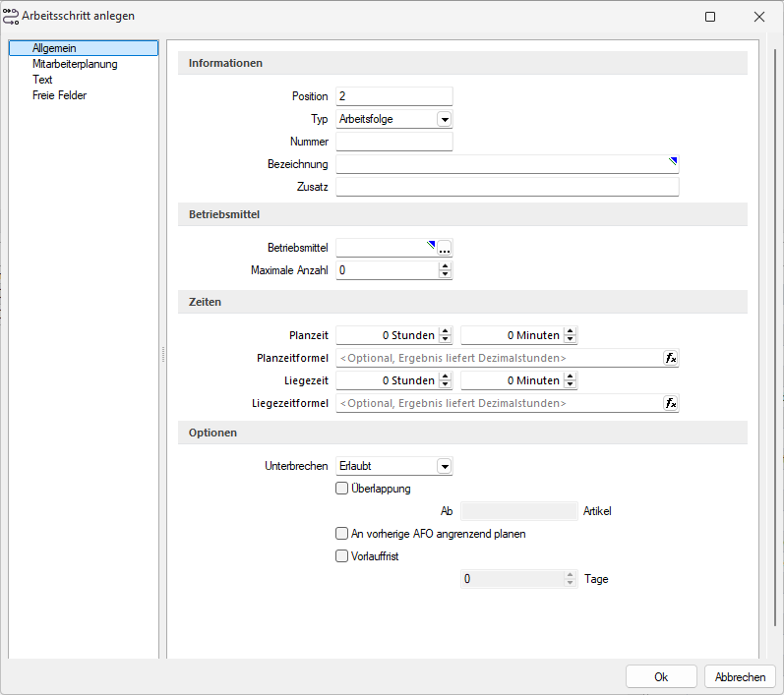
Task: Increase Liegezeit Stunden with up arrow
Action: [x=445, y=376]
